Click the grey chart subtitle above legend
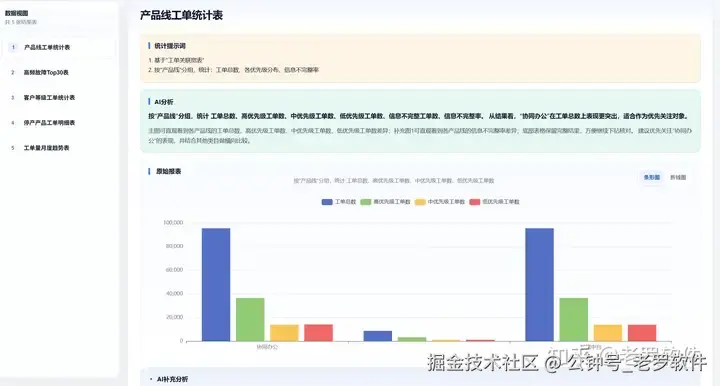 (x=394, y=181)
